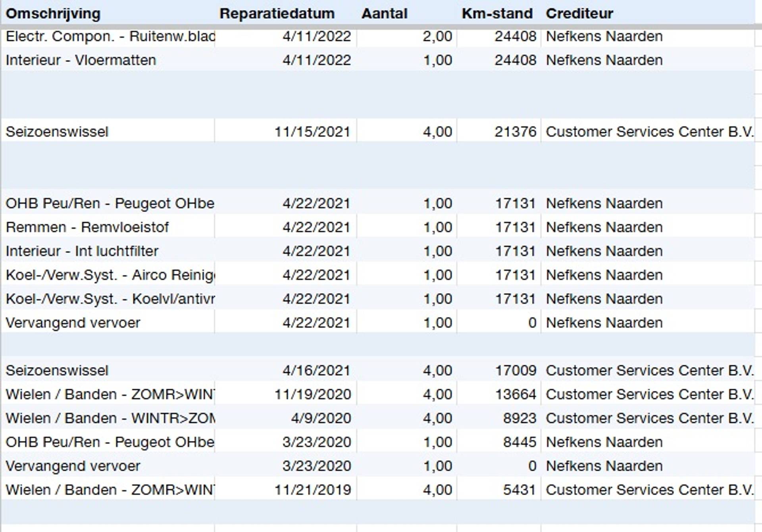Viewport: 762px width, 532px height.
Task: Click the 8445 km-stand cell
Action: 519,442
